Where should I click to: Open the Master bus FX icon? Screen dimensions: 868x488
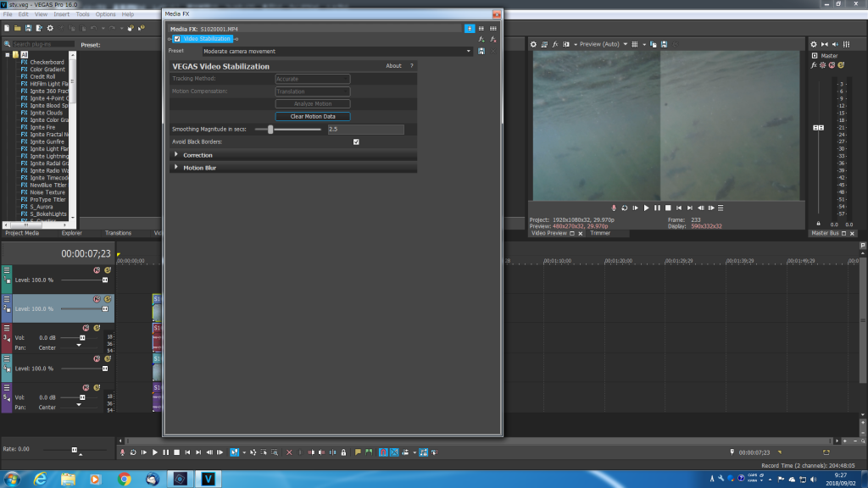(x=815, y=65)
